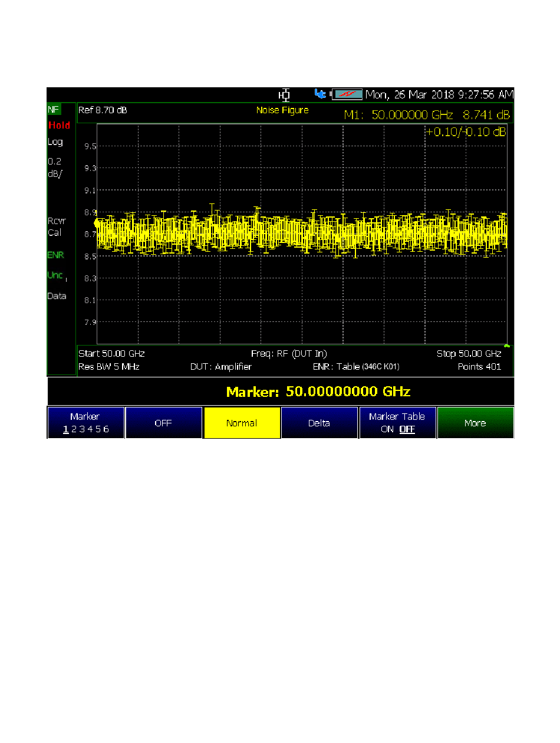Click the NF mode indicator

click(x=54, y=109)
